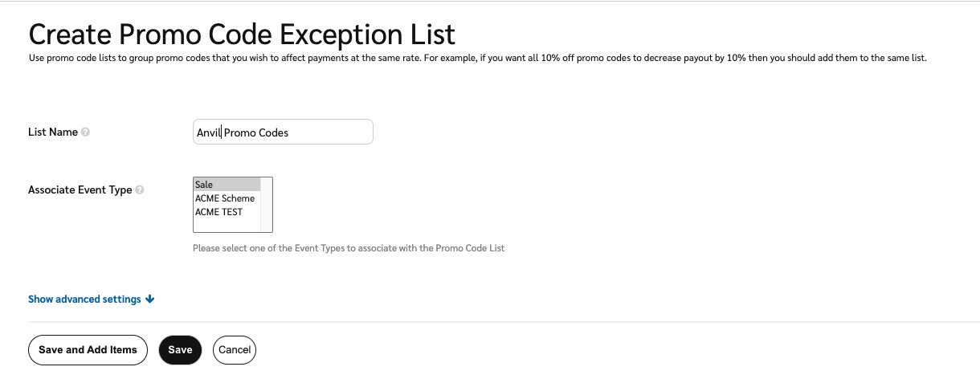Click the 'Please select one of the Event Types' hint

click(x=349, y=249)
